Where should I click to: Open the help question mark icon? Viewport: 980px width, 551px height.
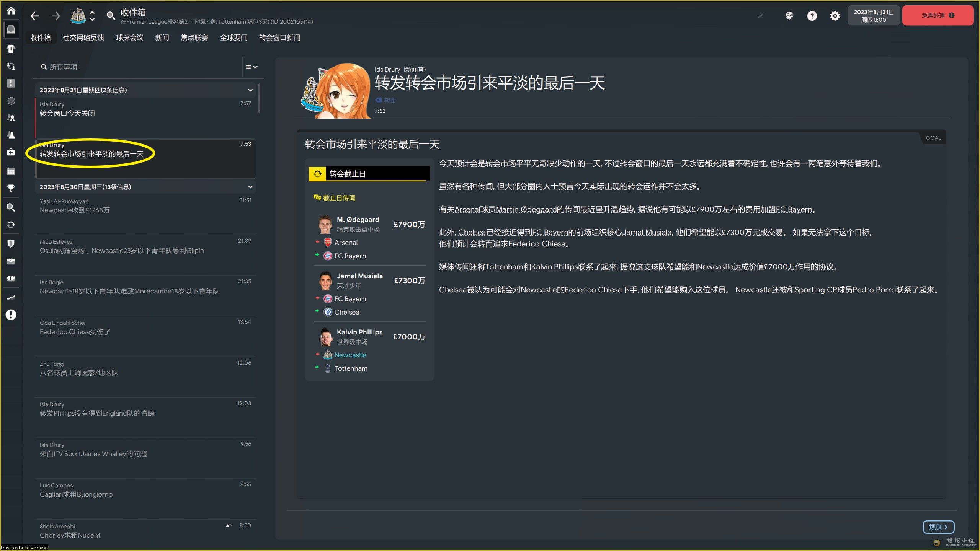(812, 16)
